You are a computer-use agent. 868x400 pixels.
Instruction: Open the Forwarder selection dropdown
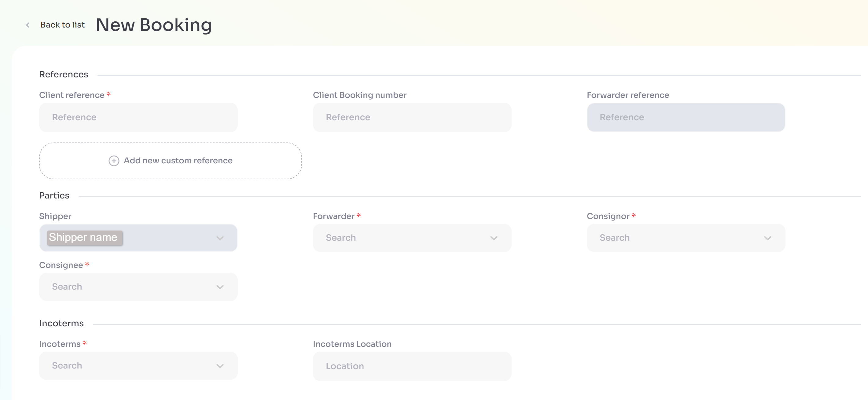click(412, 238)
